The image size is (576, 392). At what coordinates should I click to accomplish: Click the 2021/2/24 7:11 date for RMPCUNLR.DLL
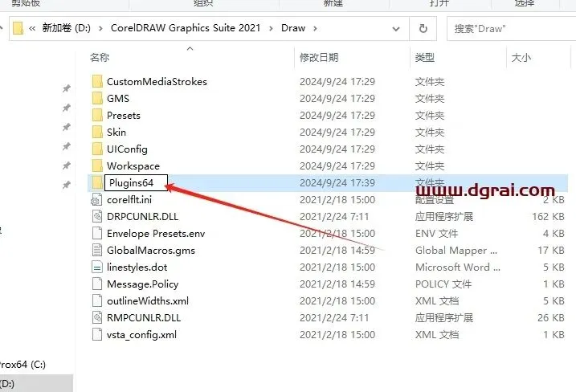(334, 318)
